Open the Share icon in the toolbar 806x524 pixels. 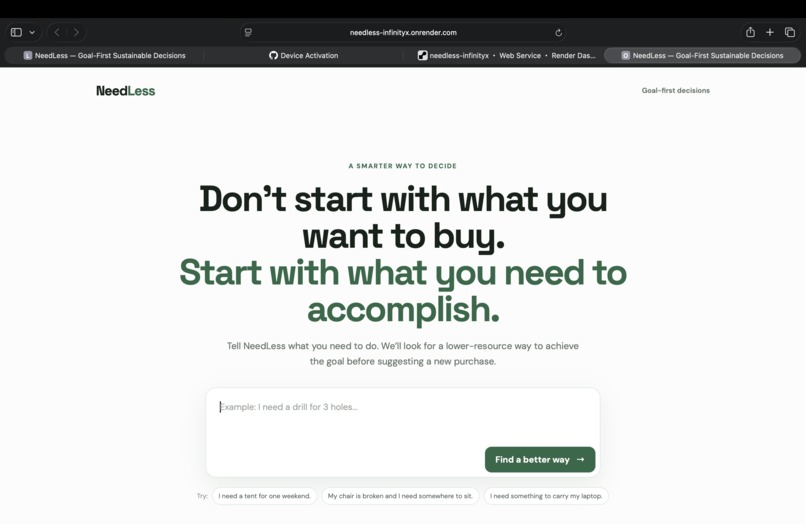click(x=750, y=32)
